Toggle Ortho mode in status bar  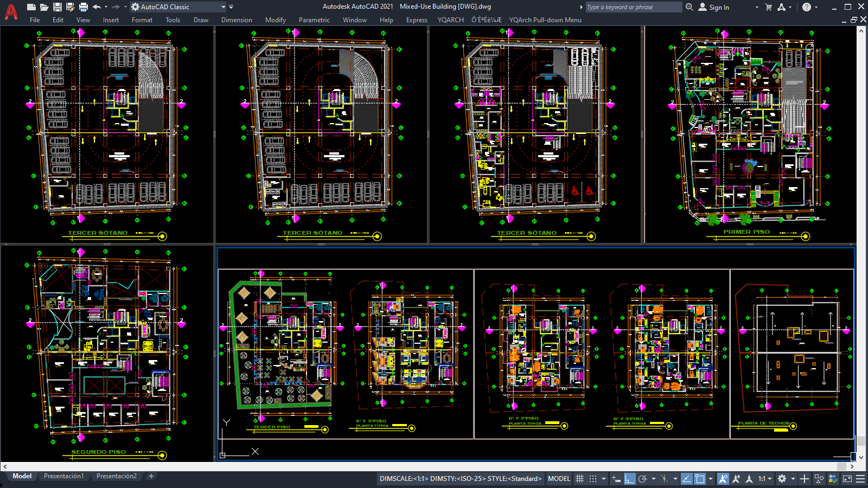pyautogui.click(x=629, y=479)
